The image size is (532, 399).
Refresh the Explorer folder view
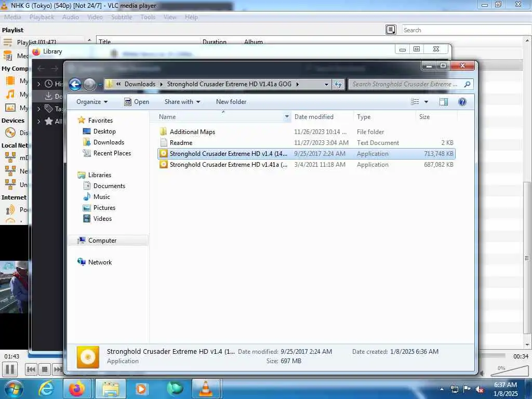[x=338, y=84]
